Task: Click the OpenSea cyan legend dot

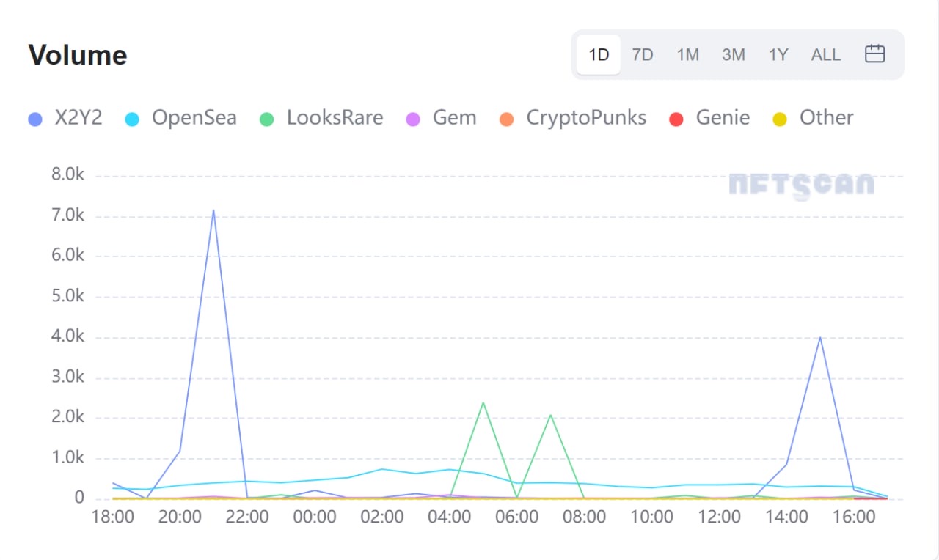Action: pos(132,119)
